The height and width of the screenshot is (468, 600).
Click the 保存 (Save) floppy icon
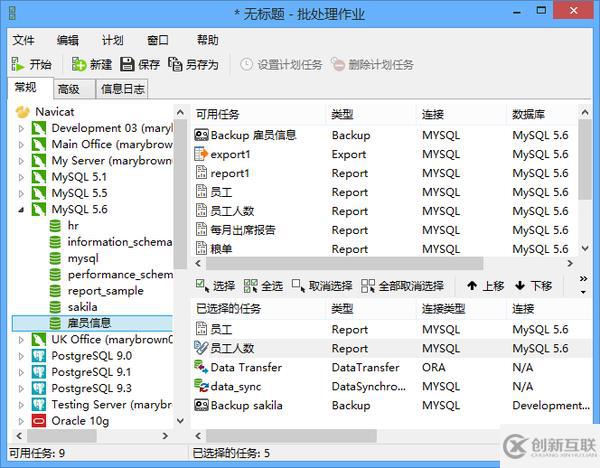click(127, 64)
